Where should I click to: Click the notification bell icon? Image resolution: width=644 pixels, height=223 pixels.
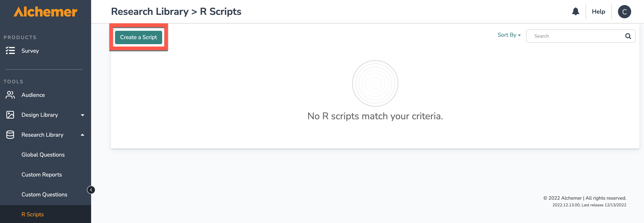point(575,12)
